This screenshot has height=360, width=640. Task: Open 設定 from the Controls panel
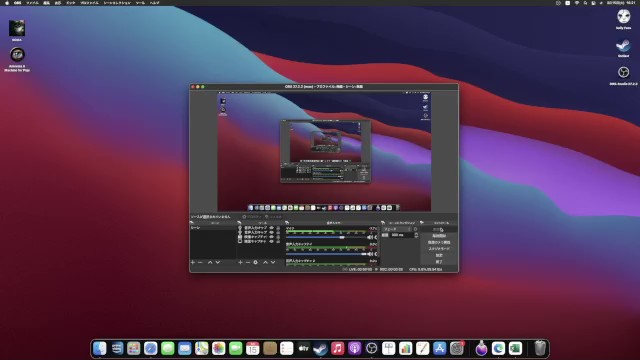tap(439, 255)
